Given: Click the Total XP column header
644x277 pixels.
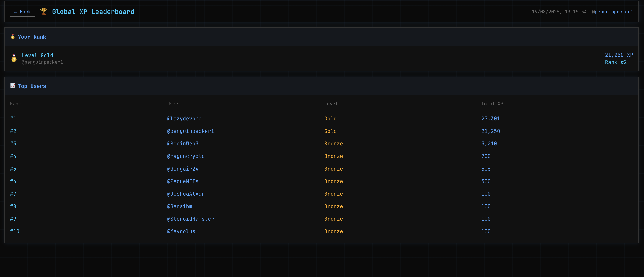Looking at the screenshot, I should pyautogui.click(x=492, y=104).
